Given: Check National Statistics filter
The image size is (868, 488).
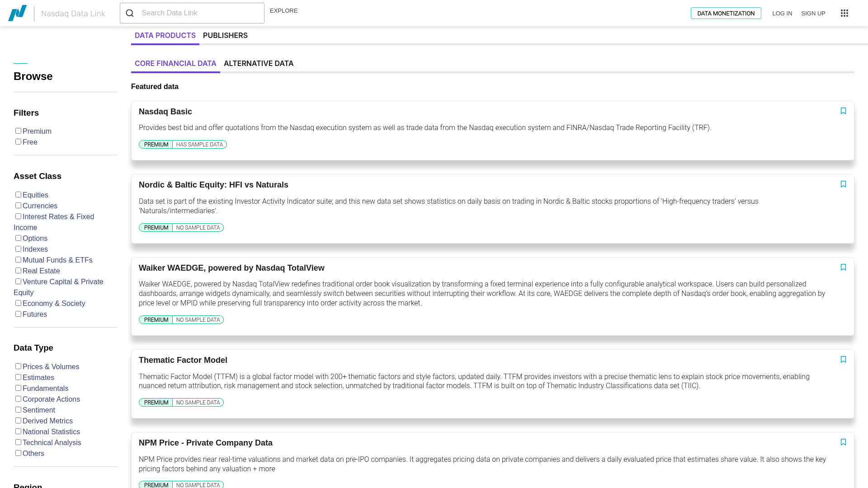Looking at the screenshot, I should point(18,432).
